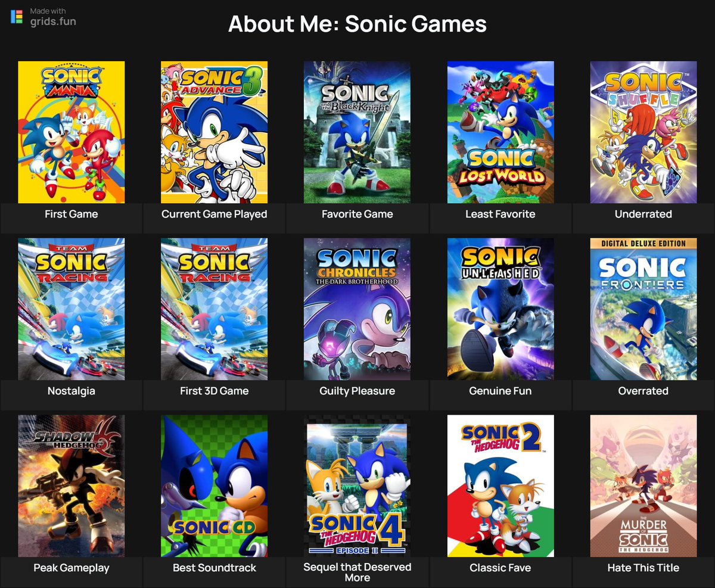Select the Sonic Advance 3 cover

pyautogui.click(x=214, y=132)
